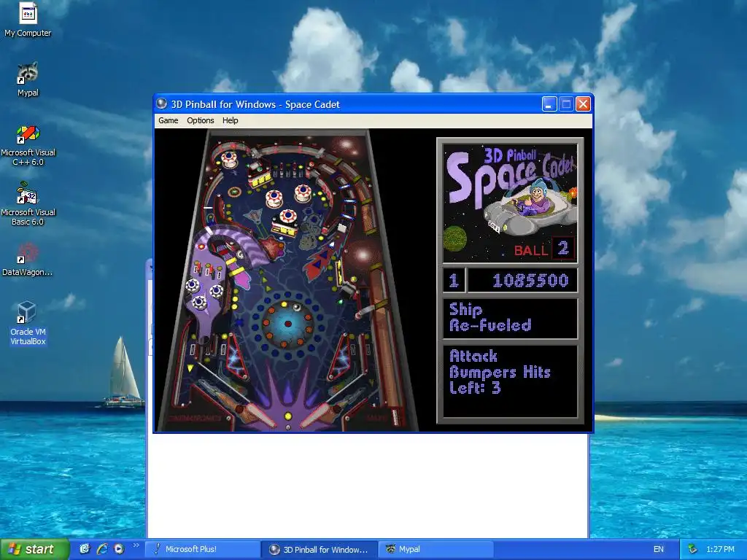Open the Help menu
Viewport: 747px width, 560px height.
click(x=230, y=120)
